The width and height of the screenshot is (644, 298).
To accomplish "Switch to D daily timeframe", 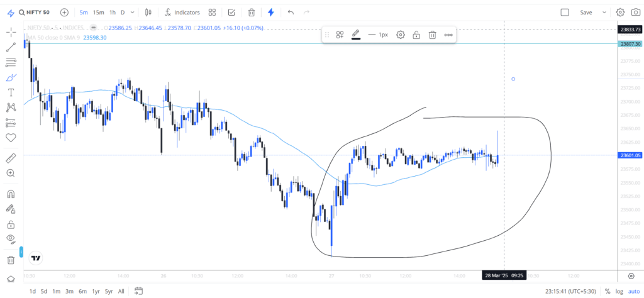I will [x=123, y=13].
